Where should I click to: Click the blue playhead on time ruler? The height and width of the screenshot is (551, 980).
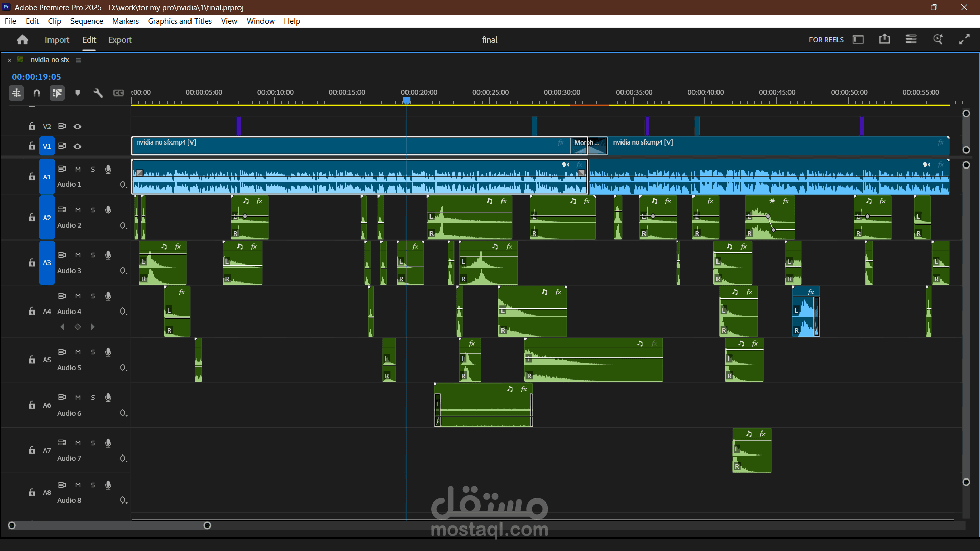pyautogui.click(x=407, y=100)
